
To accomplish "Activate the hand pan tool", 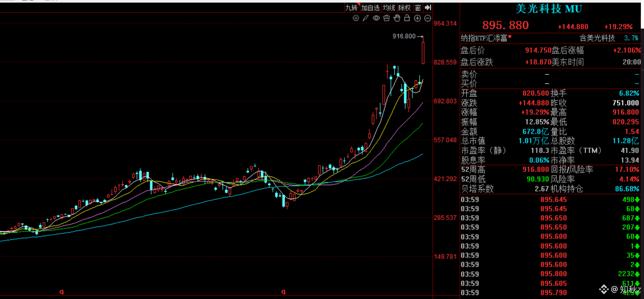I will [x=397, y=18].
